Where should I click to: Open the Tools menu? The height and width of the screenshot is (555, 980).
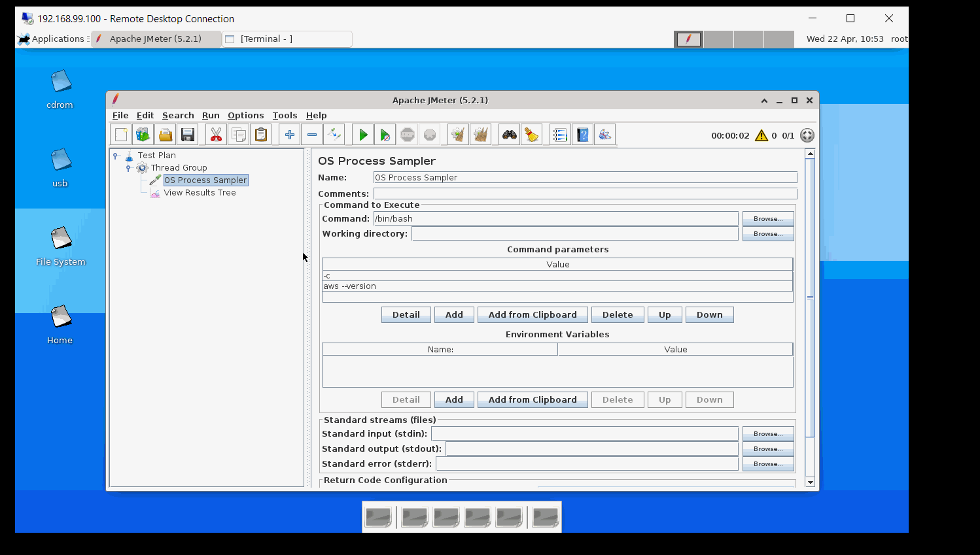pos(285,115)
